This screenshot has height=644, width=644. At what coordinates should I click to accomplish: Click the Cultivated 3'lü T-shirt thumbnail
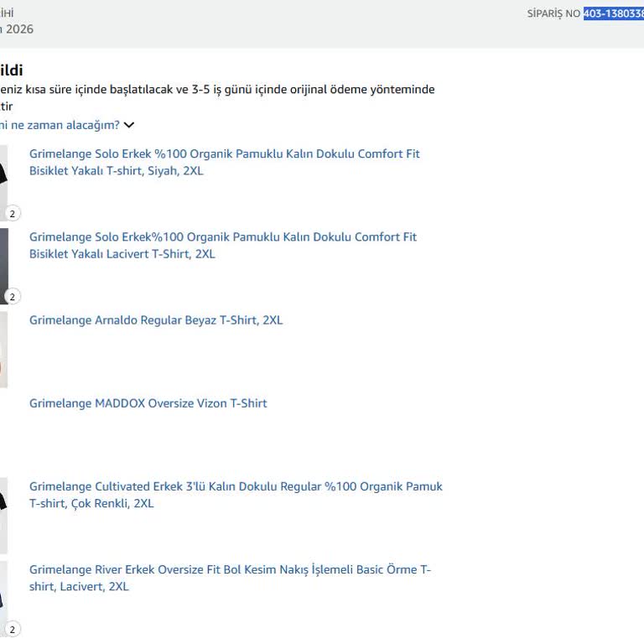pos(3,516)
